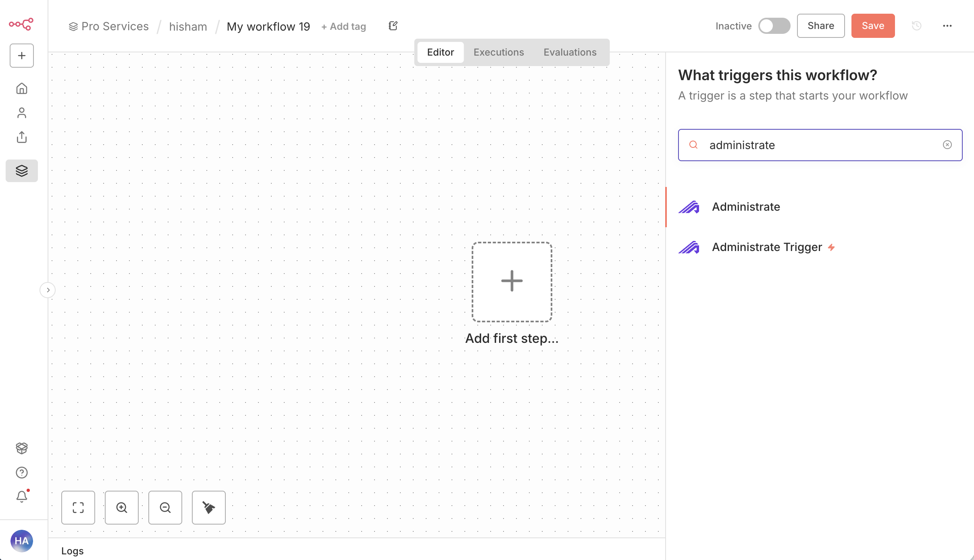The image size is (974, 560).
Task: Open the three-dot workflow options menu
Action: pos(947,26)
